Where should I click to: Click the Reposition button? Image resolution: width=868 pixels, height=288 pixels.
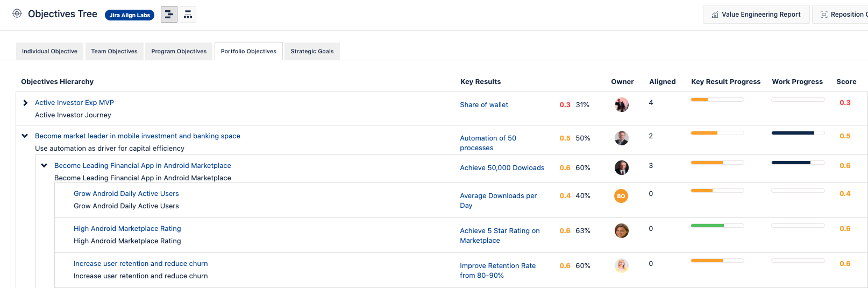pyautogui.click(x=840, y=15)
